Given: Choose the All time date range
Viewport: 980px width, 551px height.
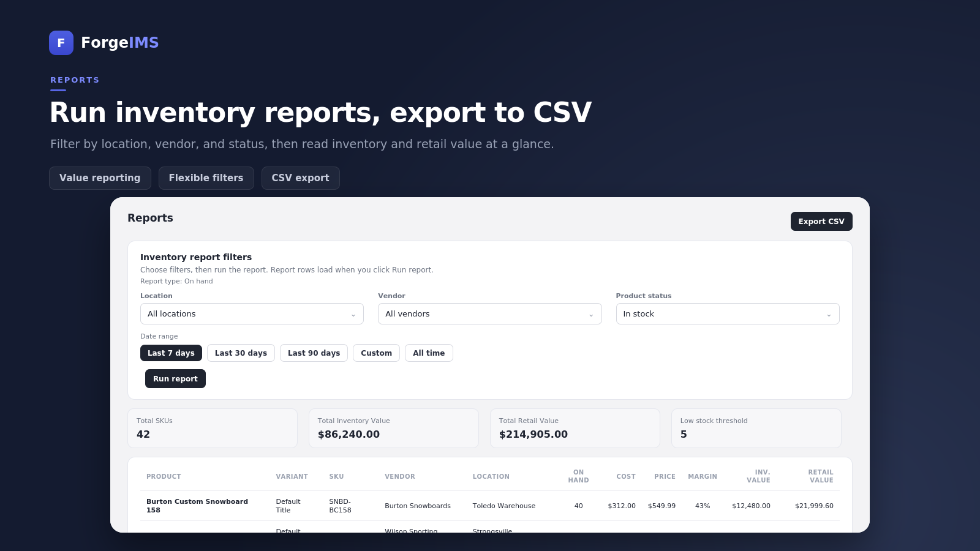Looking at the screenshot, I should 429,353.
